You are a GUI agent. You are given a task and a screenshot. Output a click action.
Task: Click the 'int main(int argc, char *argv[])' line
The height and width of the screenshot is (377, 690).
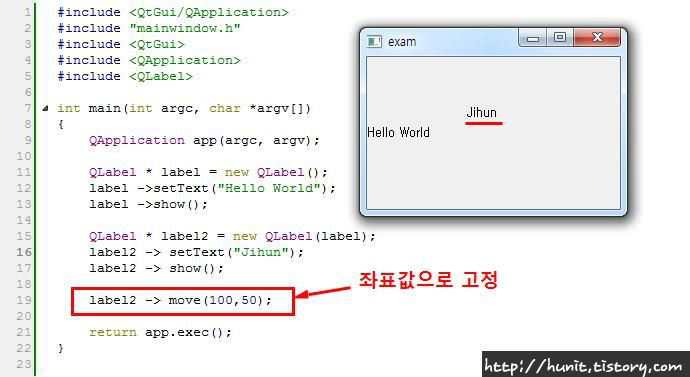click(x=184, y=108)
